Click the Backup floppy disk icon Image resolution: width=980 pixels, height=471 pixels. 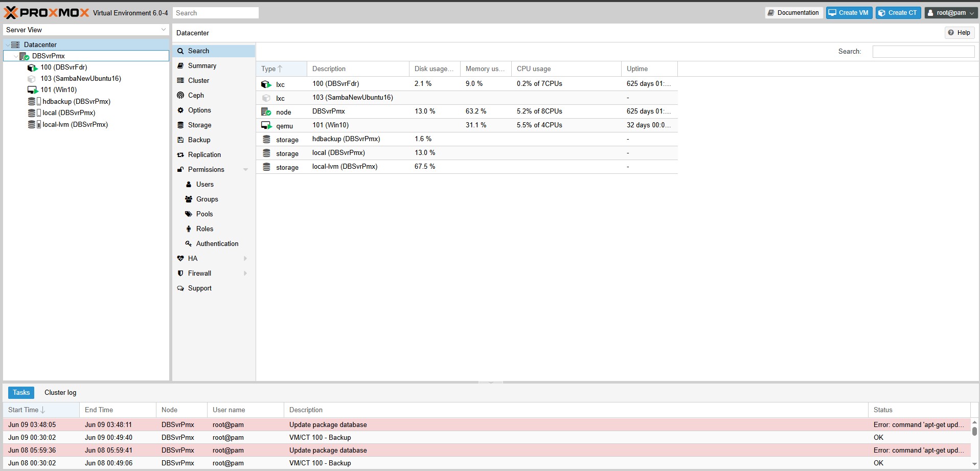(180, 140)
